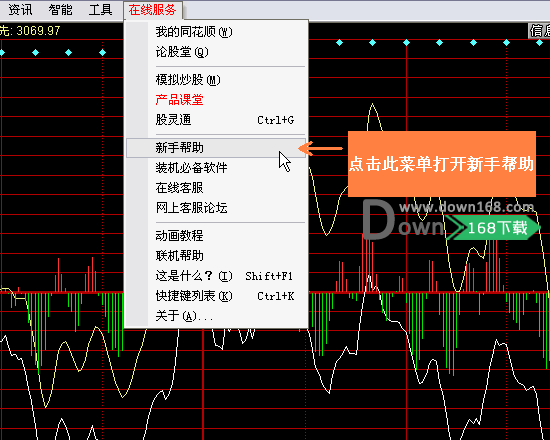The height and width of the screenshot is (440, 550).
Task: Open the 工具 menu
Action: point(100,10)
